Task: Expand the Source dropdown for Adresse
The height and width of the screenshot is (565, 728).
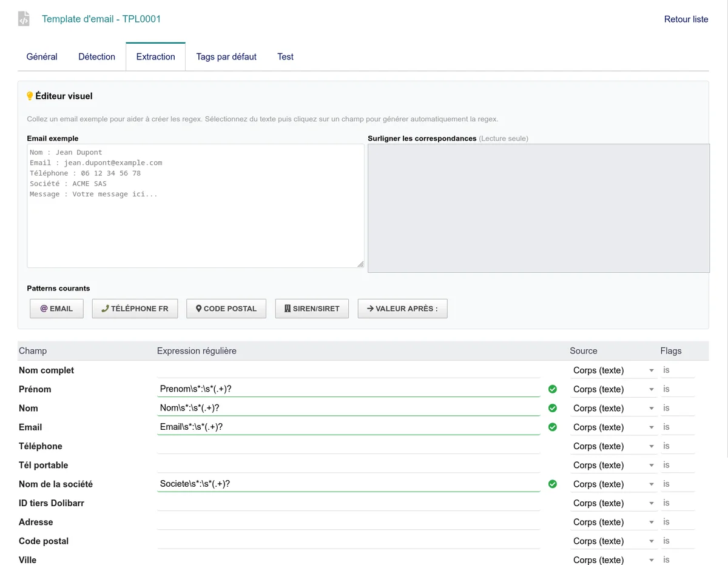Action: [613, 522]
